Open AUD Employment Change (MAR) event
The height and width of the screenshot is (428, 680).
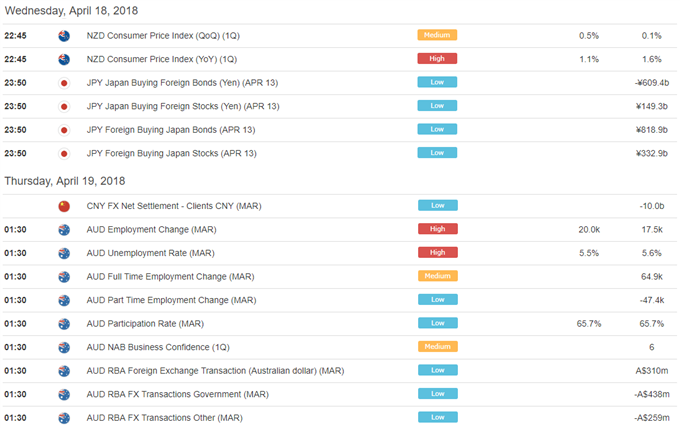pyautogui.click(x=151, y=229)
